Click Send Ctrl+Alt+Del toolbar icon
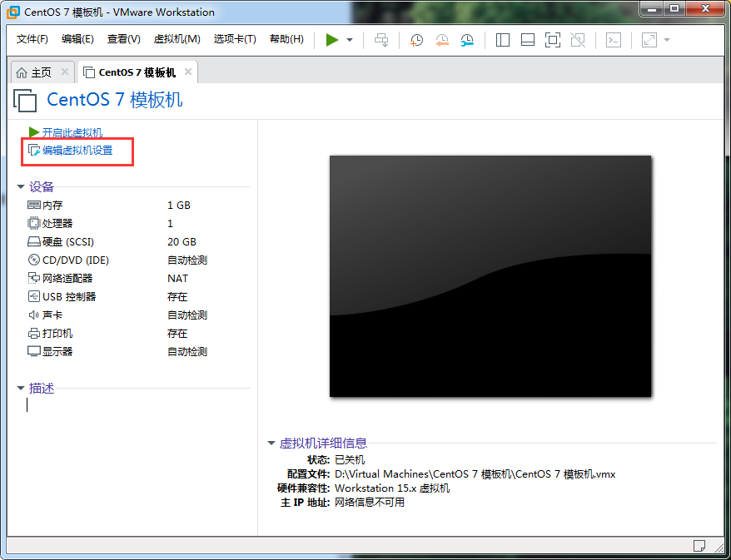The height and width of the screenshot is (560, 731). tap(381, 40)
